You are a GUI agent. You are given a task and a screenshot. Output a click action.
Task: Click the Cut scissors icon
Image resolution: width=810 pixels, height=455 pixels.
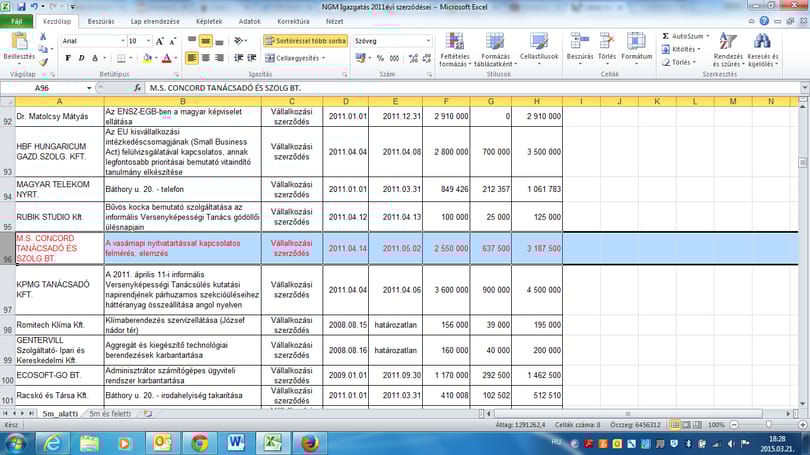click(x=43, y=37)
